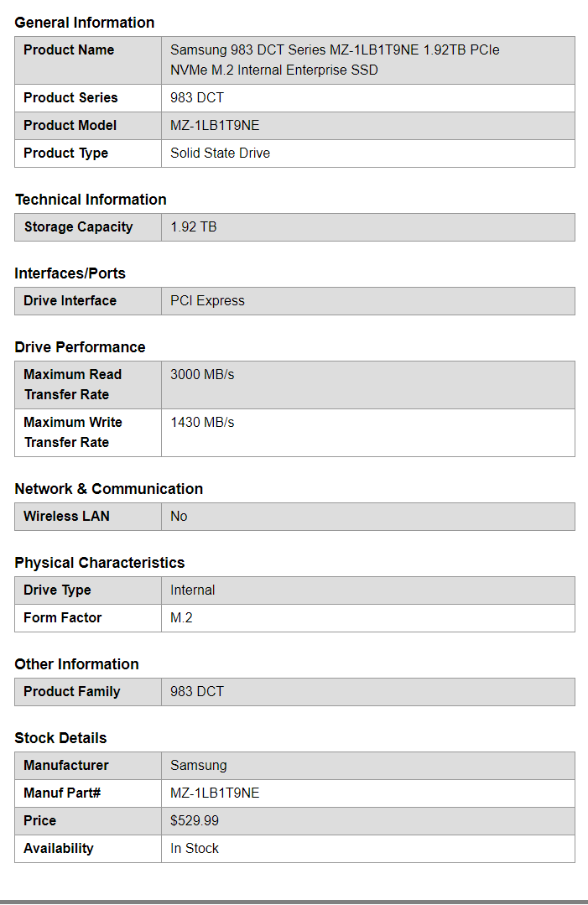The image size is (588, 905).
Task: Click the Drive Type value Internal
Action: 192,590
